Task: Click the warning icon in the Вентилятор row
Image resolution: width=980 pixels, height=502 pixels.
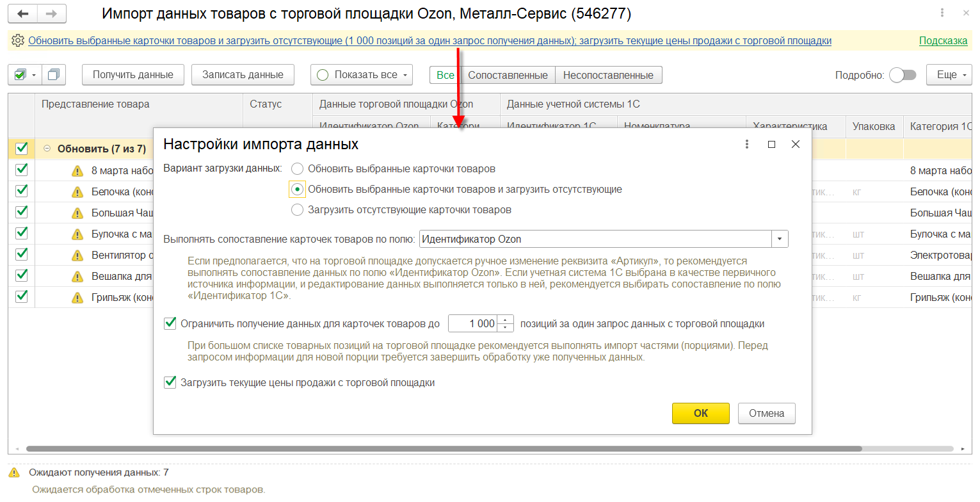Action: [77, 255]
